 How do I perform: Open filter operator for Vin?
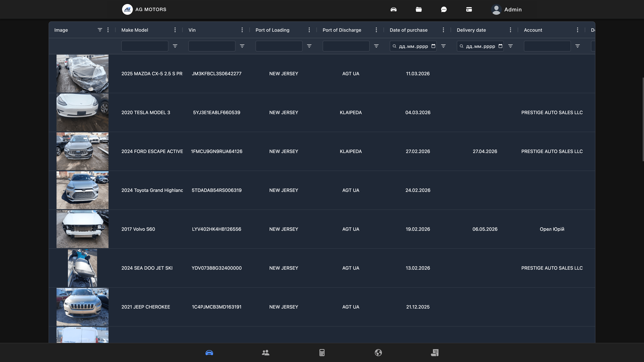point(242,46)
